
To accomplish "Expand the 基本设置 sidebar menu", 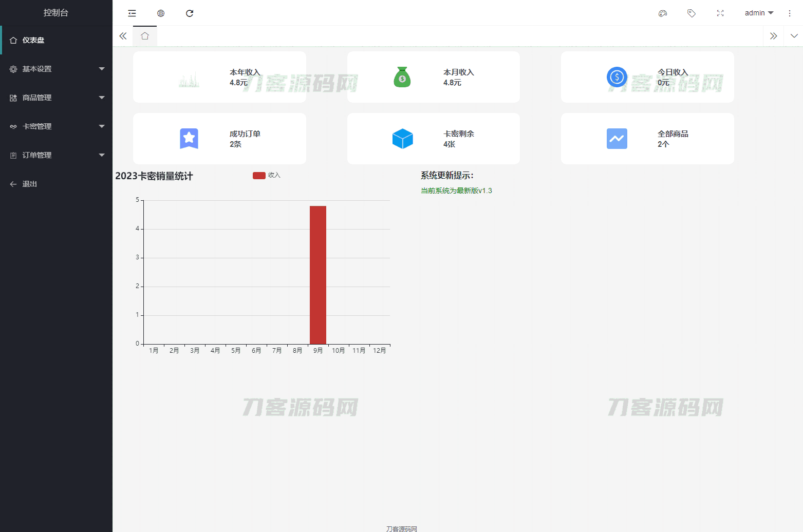I will (x=56, y=69).
